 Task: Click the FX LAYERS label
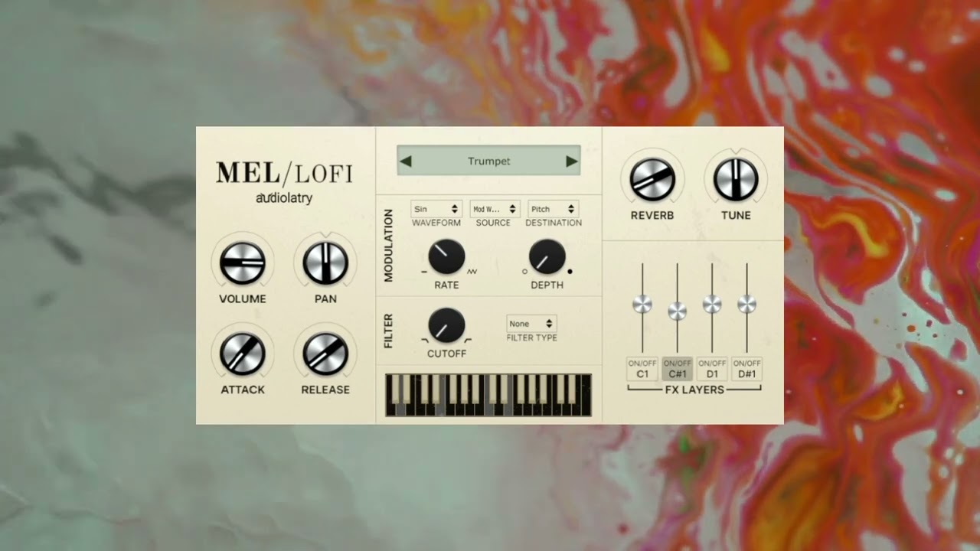[x=694, y=390]
